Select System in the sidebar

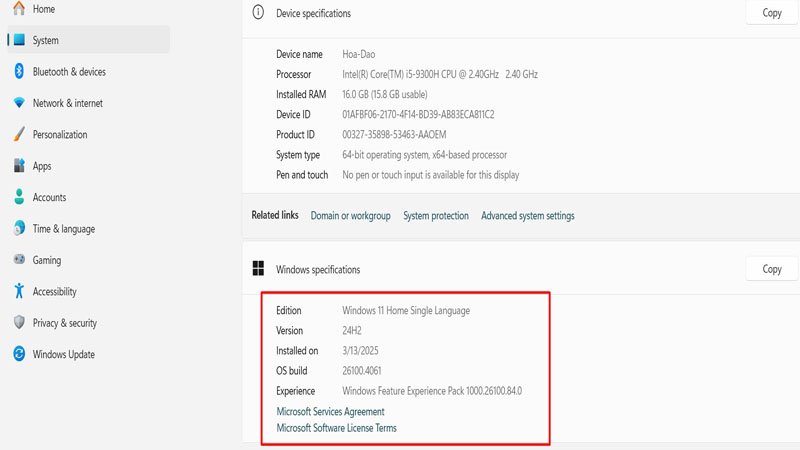click(88, 40)
